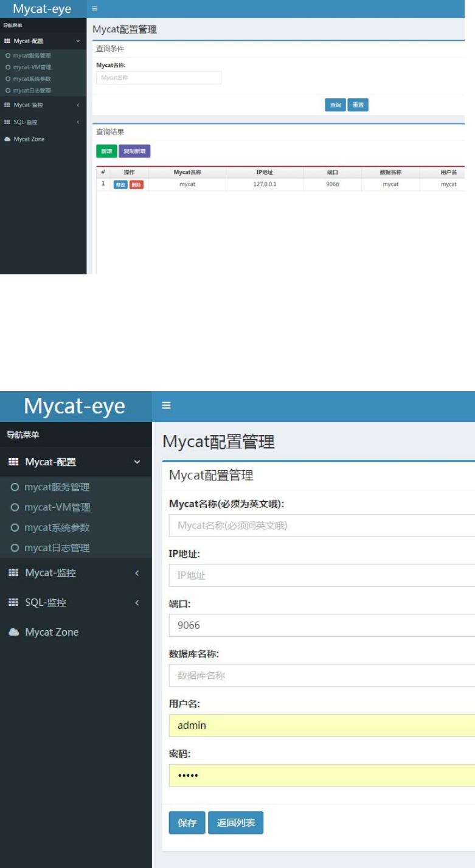
Task: Click the purple 复制新增 button
Action: tap(134, 151)
